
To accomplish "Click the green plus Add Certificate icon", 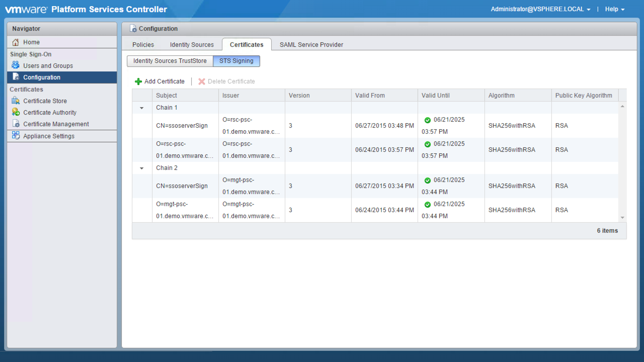I will tap(138, 81).
